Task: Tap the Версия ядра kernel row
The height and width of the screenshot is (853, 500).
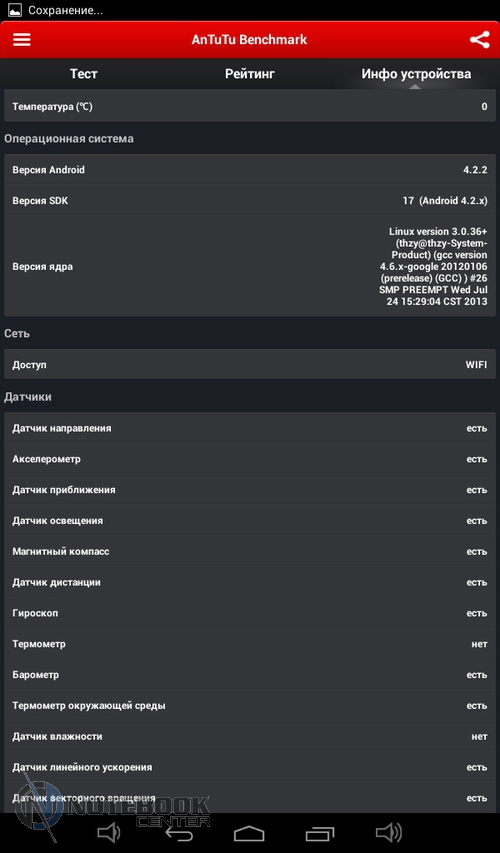Action: click(250, 267)
